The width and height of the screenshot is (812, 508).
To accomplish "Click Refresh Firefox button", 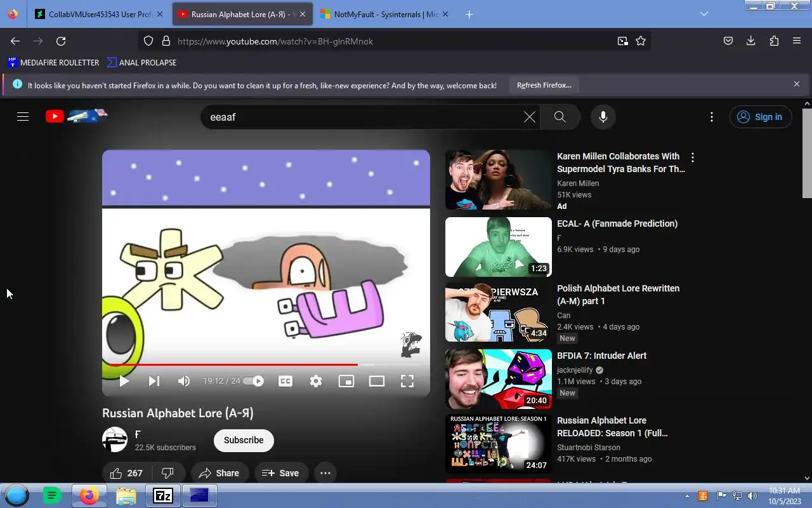I will click(x=544, y=85).
